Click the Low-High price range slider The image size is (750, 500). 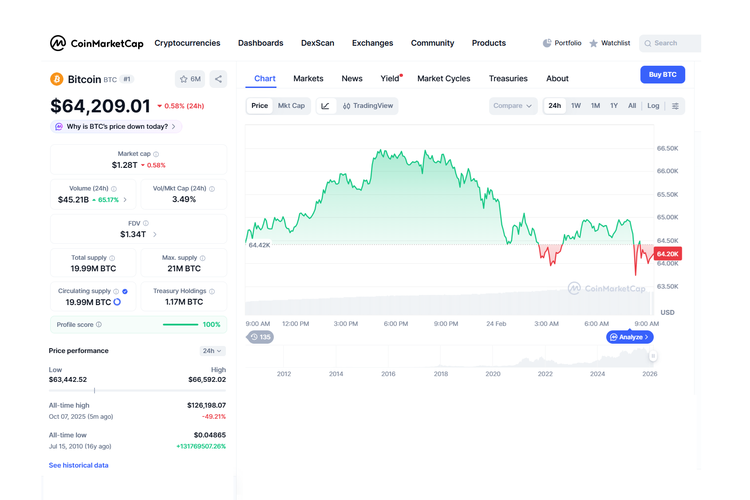pos(137,390)
